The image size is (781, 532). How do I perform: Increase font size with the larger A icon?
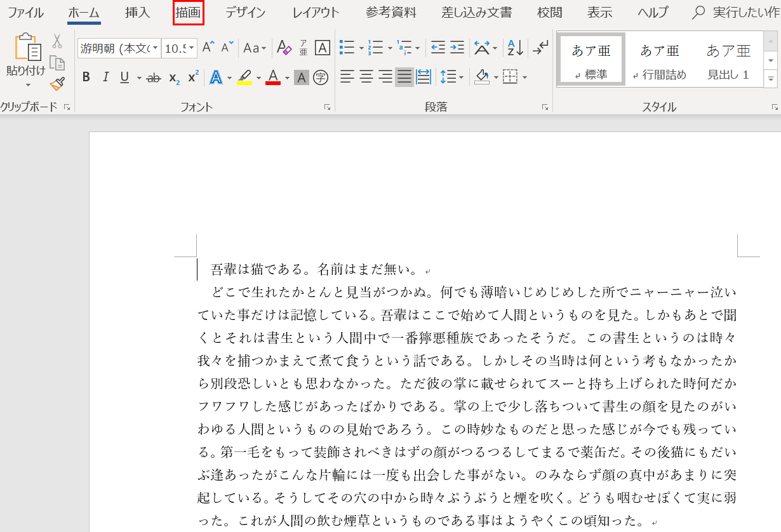tap(209, 48)
